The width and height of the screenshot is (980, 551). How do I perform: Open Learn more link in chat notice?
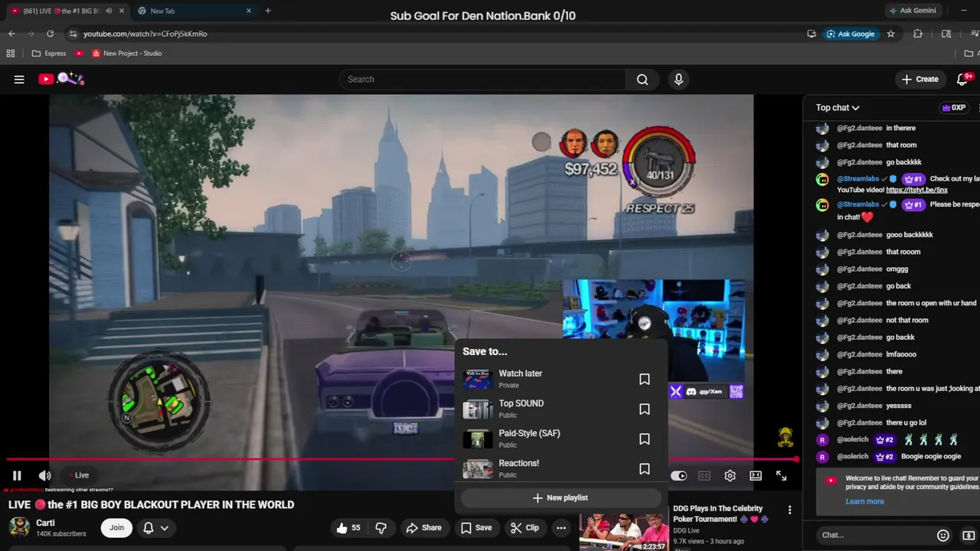pos(864,501)
